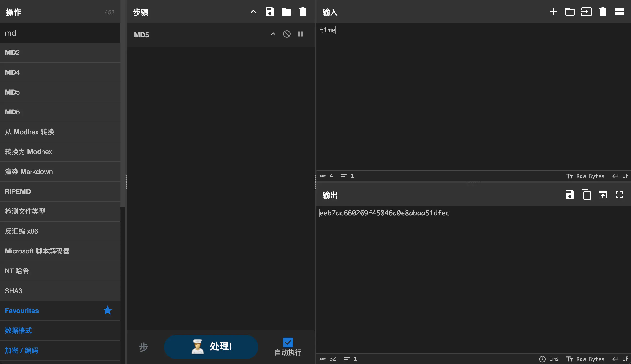Click the operations search field
Screen dimensions: 631x364
(x=60, y=33)
